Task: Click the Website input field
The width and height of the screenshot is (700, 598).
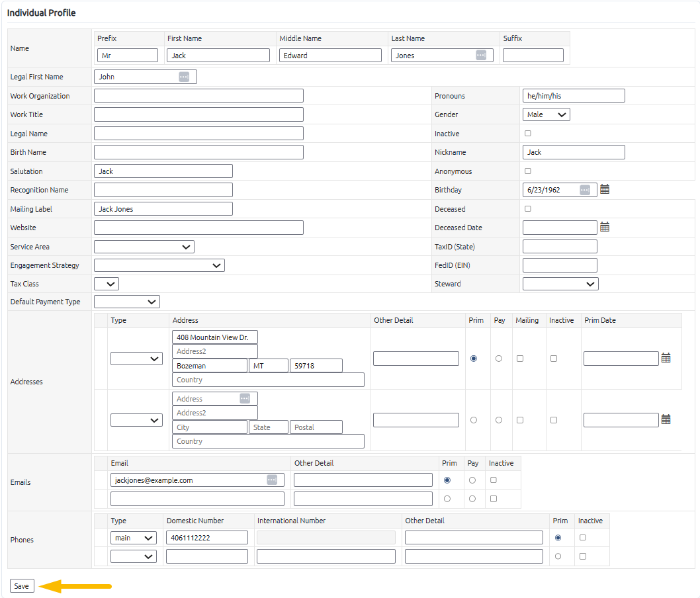Action: coord(198,228)
